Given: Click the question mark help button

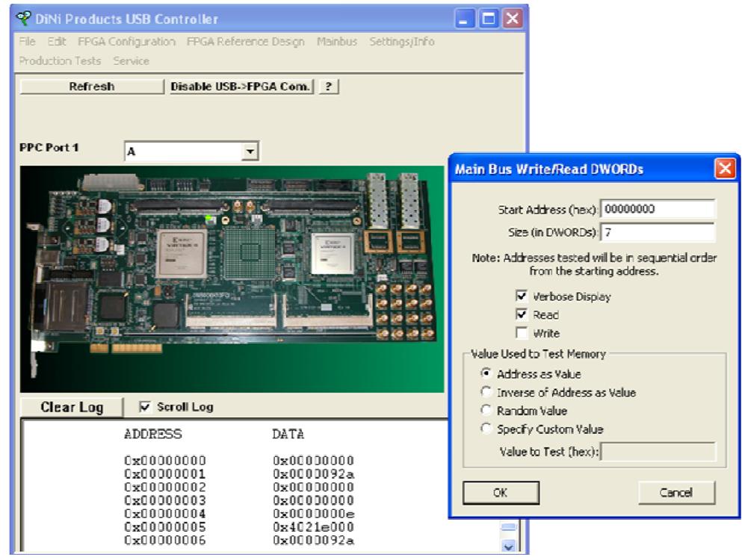Looking at the screenshot, I should 329,87.
